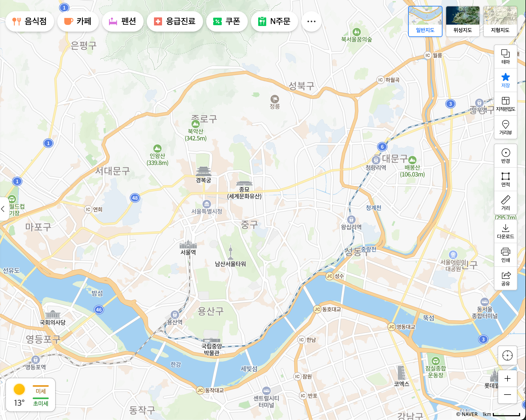This screenshot has width=526, height=420.
Task: Filter map by 카페 cafes
Action: click(x=78, y=21)
